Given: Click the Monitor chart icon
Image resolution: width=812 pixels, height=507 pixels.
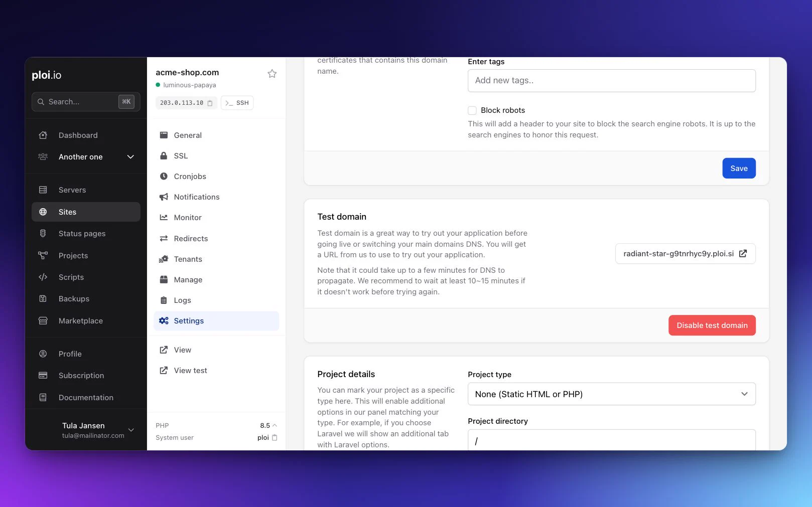Looking at the screenshot, I should coord(164,218).
